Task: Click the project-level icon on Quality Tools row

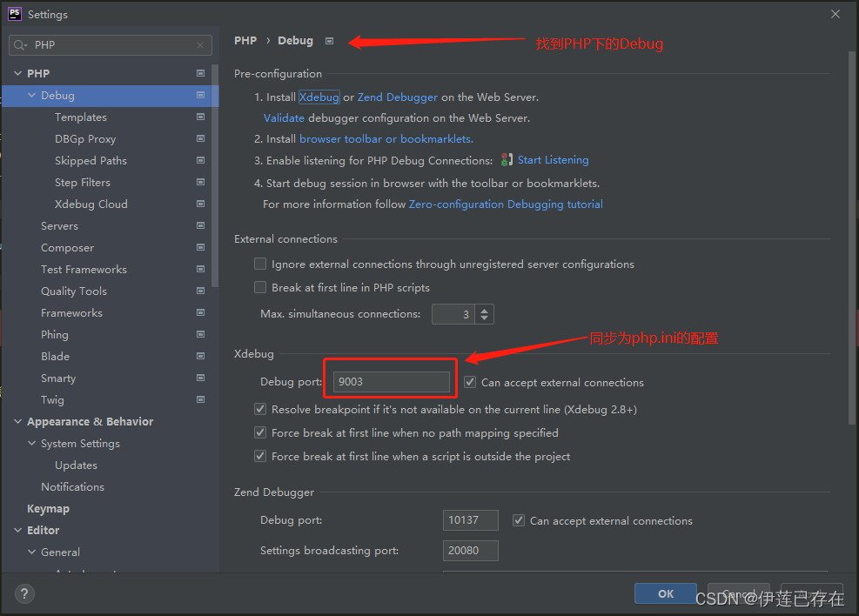Action: click(x=200, y=291)
